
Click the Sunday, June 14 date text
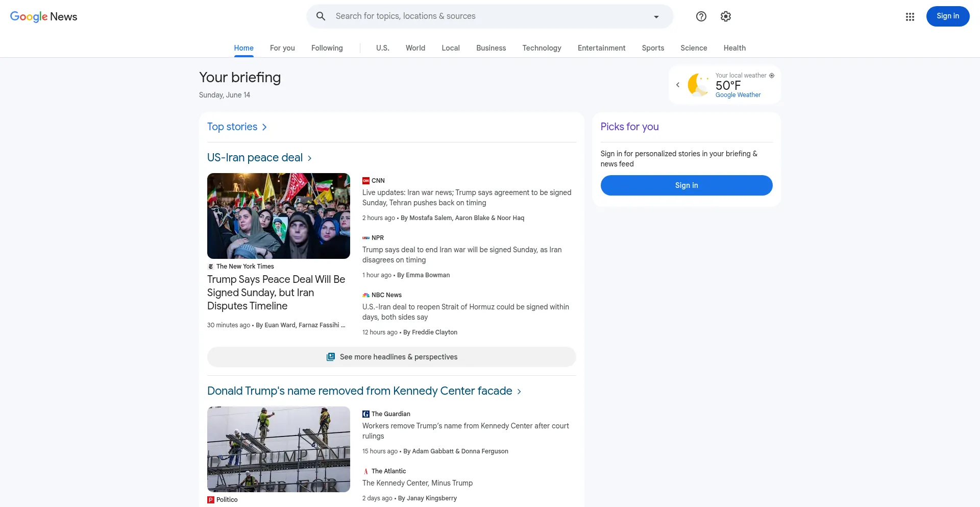(x=225, y=95)
